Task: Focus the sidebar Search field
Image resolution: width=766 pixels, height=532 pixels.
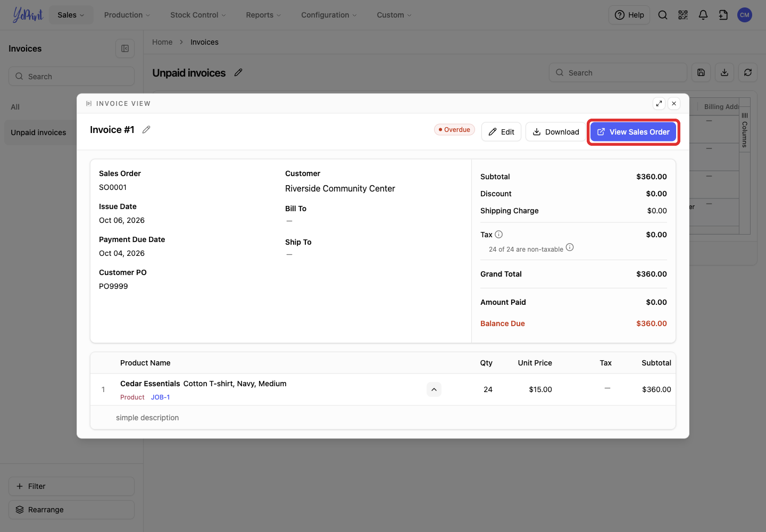Action: 71,76
